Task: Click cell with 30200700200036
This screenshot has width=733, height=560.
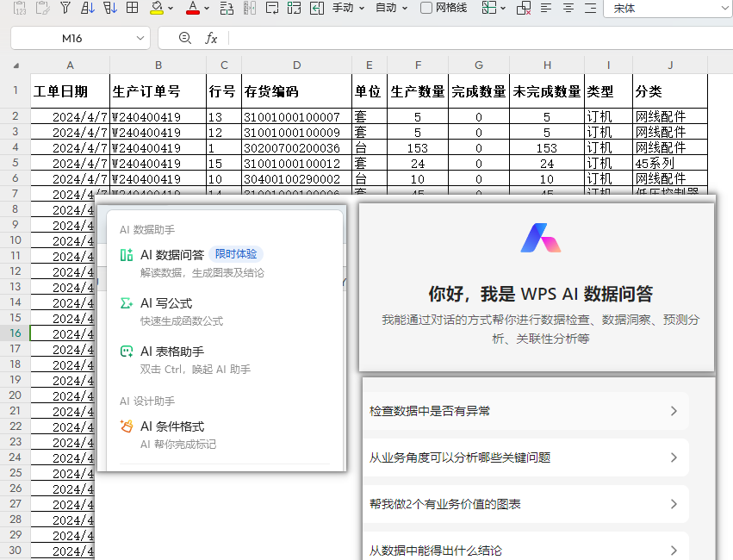Action: tap(296, 147)
